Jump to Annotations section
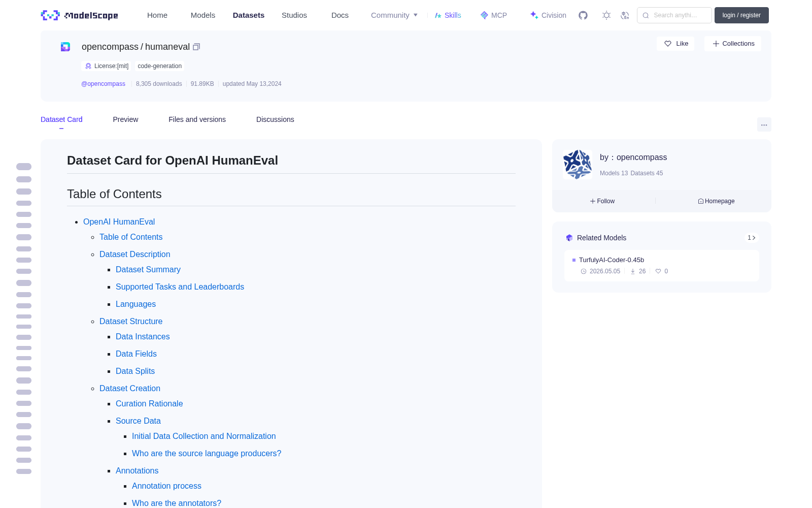The height and width of the screenshot is (508, 812). [x=137, y=470]
